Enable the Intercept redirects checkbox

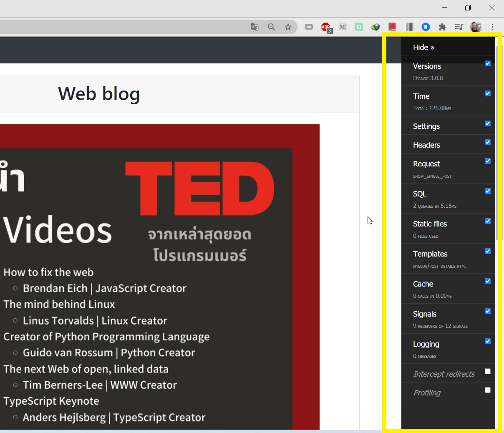coord(488,371)
